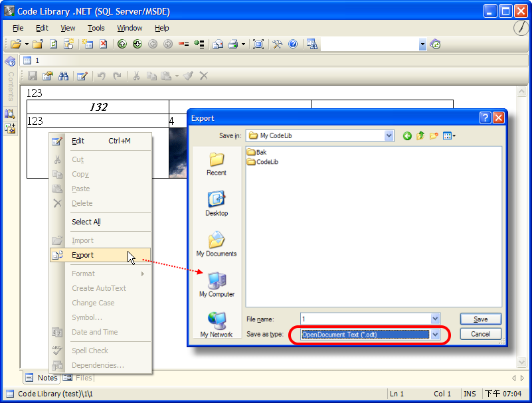Click the green back arrow in Export dialog
Viewport: 532px width, 403px height.
tap(407, 136)
